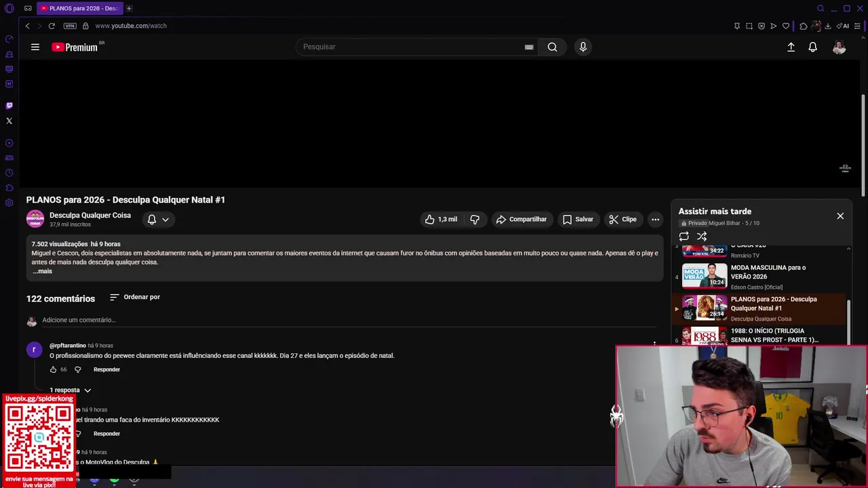Open the YouTube create upload icon
The width and height of the screenshot is (868, 488).
(791, 47)
